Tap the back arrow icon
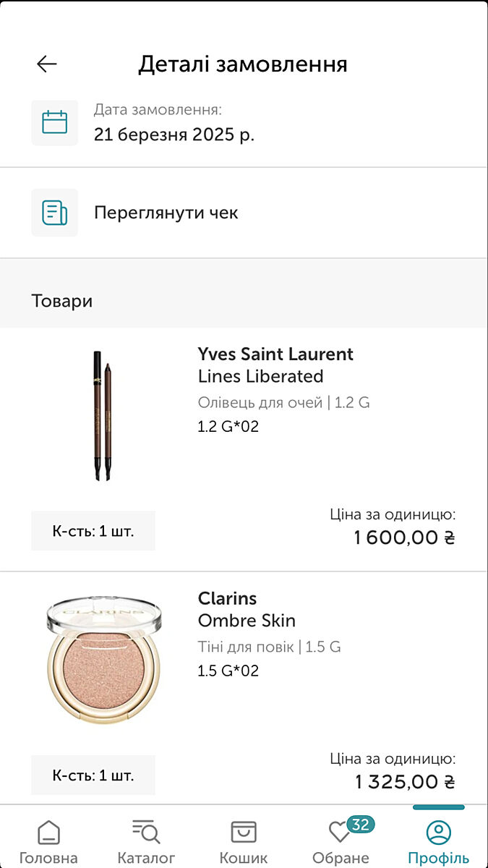The image size is (488, 868). pyautogui.click(x=47, y=64)
